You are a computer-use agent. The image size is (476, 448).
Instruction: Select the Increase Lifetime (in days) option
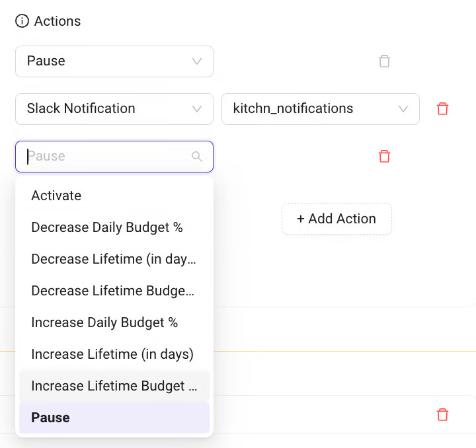tap(112, 354)
